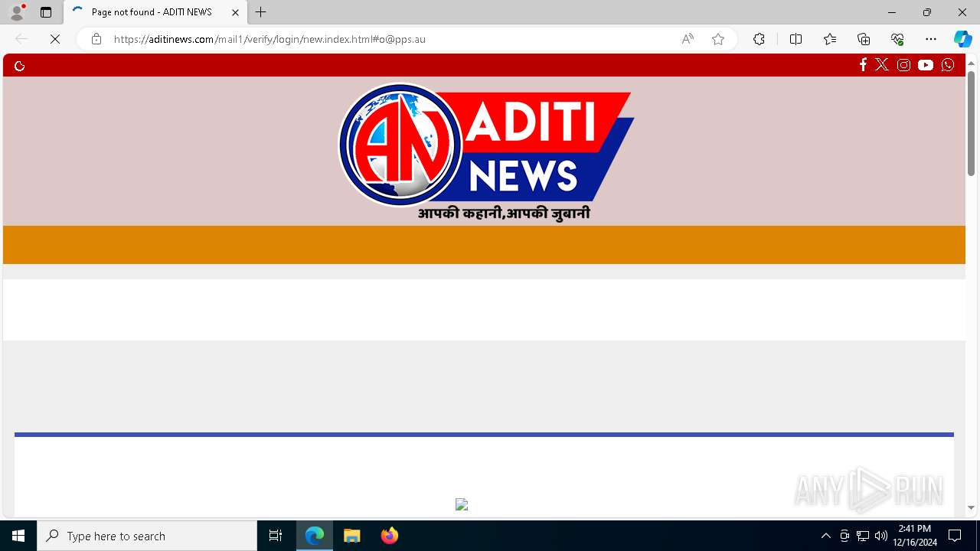Open network status tray icon
The image size is (980, 551).
coord(863,536)
